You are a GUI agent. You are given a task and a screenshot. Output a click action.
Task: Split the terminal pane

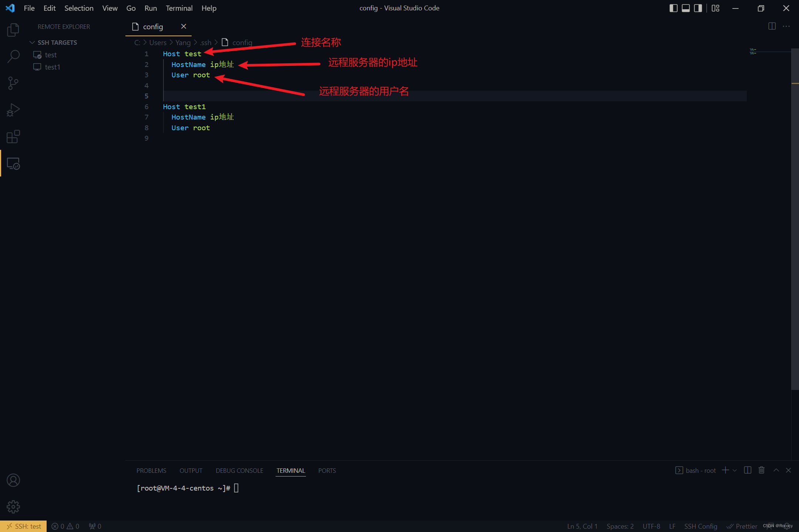tap(748, 470)
